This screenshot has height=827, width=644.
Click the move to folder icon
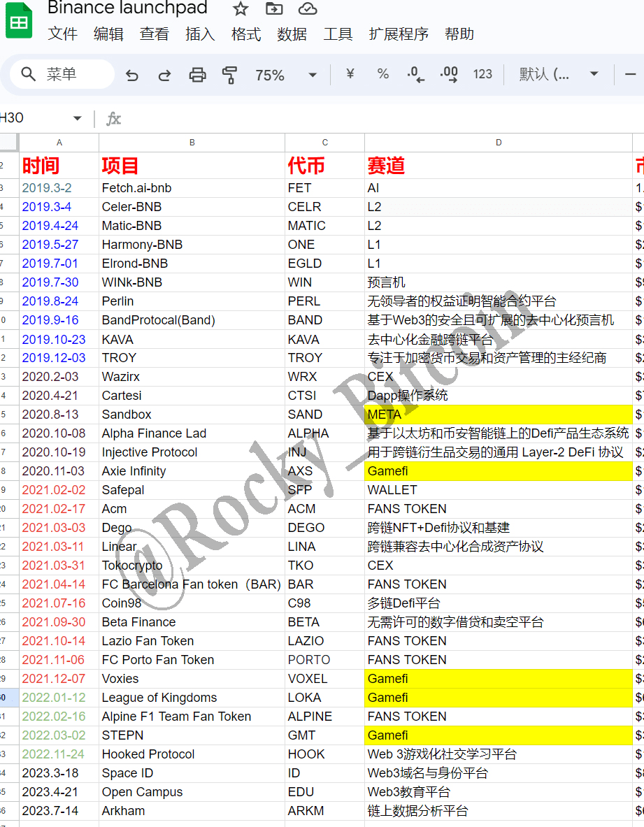(274, 9)
